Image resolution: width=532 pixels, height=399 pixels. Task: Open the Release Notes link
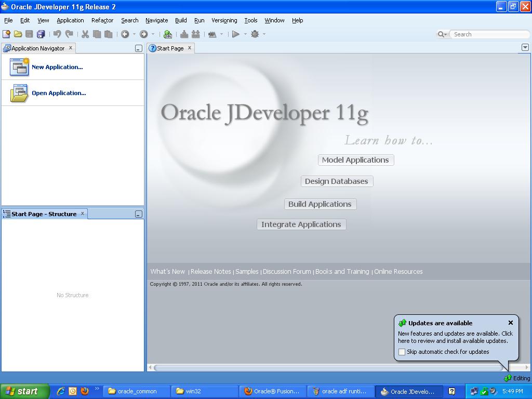(211, 271)
